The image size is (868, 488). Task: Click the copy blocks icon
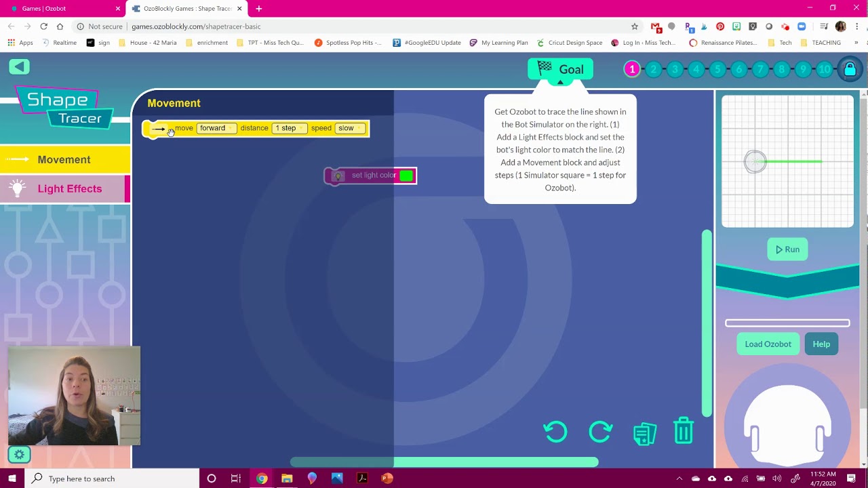pos(644,433)
